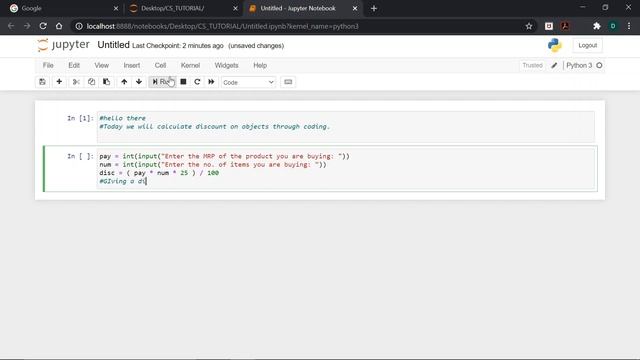This screenshot has height=360, width=640.
Task: Open the View menu
Action: click(x=102, y=65)
